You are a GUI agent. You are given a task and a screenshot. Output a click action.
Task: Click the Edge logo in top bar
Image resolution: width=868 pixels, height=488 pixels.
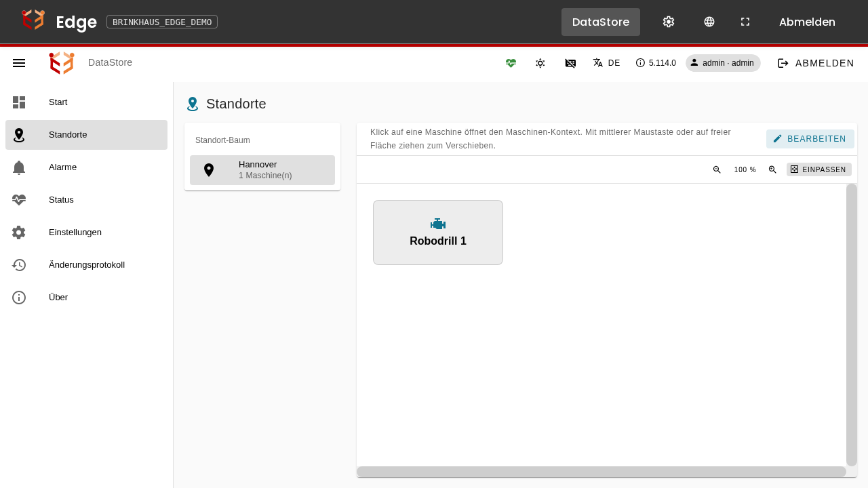(33, 20)
